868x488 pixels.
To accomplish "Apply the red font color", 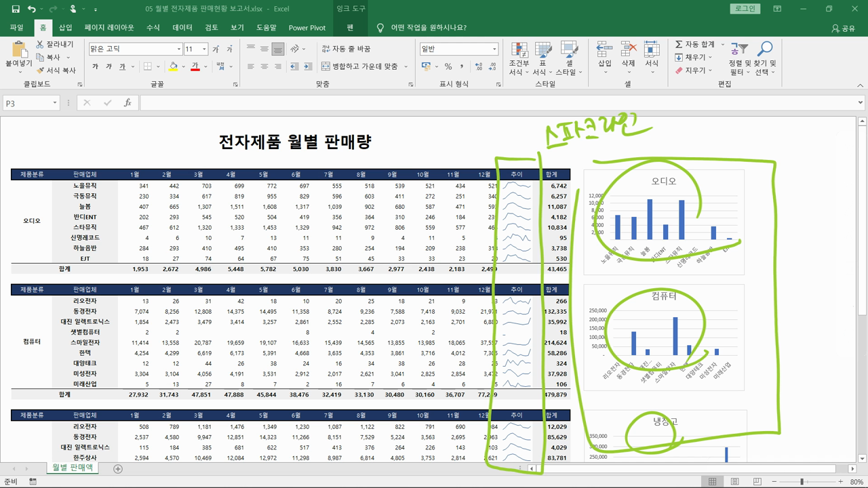I will [x=195, y=66].
